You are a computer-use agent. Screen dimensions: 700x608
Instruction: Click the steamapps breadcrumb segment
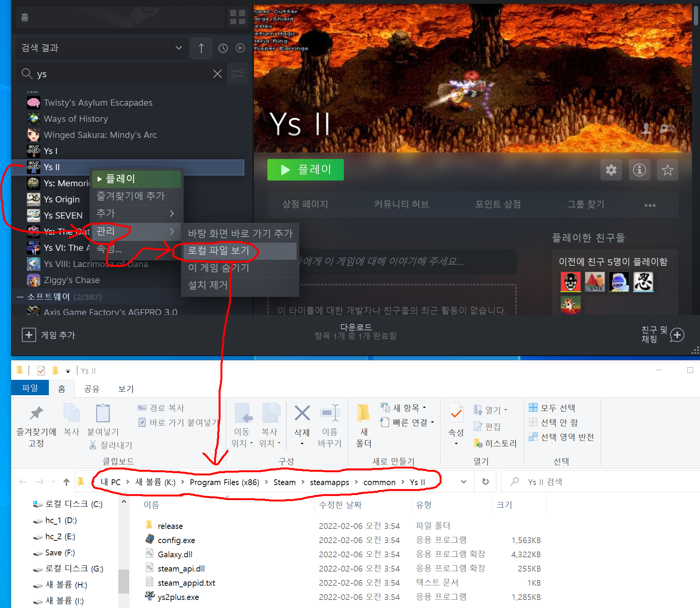click(330, 482)
